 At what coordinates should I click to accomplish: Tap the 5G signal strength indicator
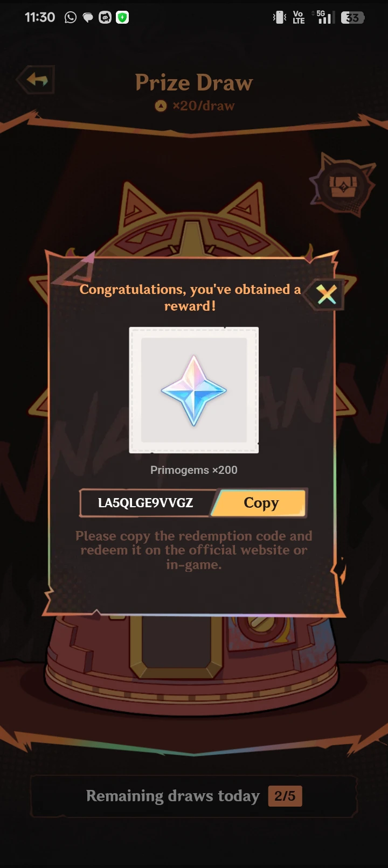[323, 17]
